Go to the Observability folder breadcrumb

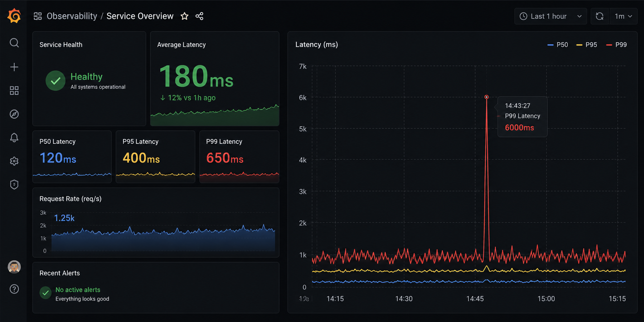click(x=72, y=16)
